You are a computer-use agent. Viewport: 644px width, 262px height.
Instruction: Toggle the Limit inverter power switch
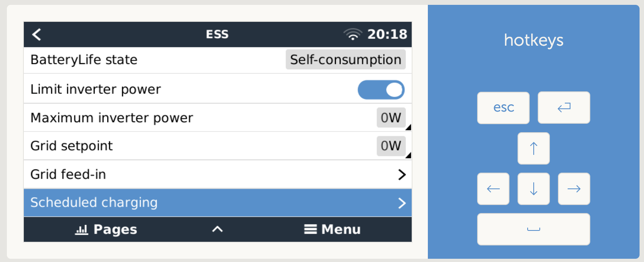pos(381,90)
